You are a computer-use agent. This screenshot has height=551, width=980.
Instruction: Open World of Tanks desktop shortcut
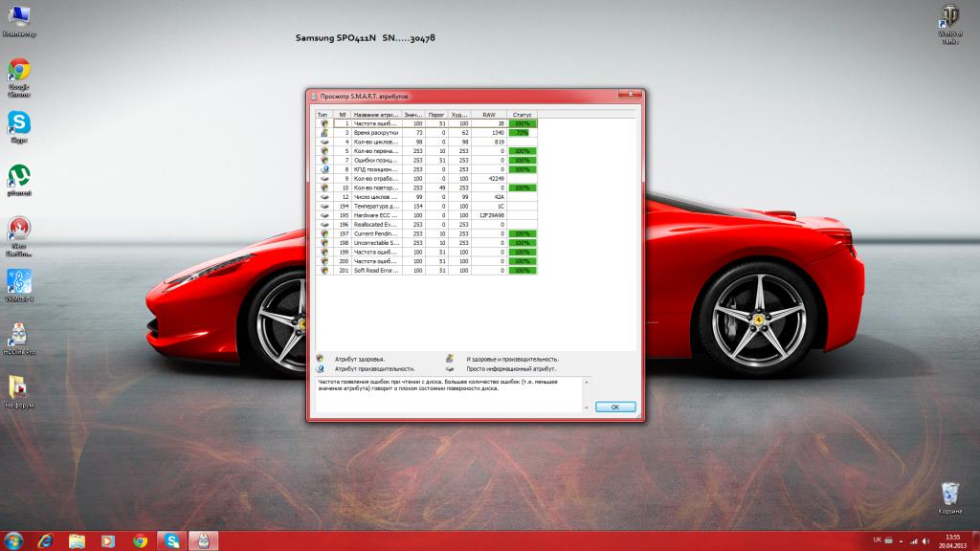(x=949, y=16)
